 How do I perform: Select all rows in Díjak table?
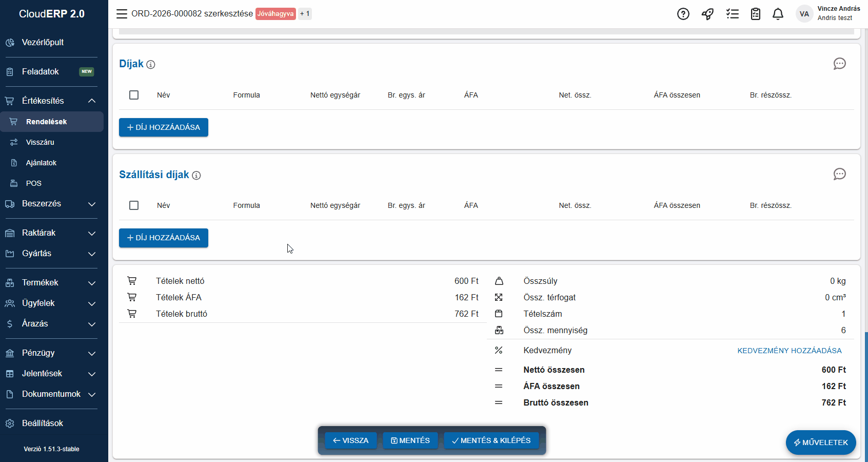tap(134, 95)
